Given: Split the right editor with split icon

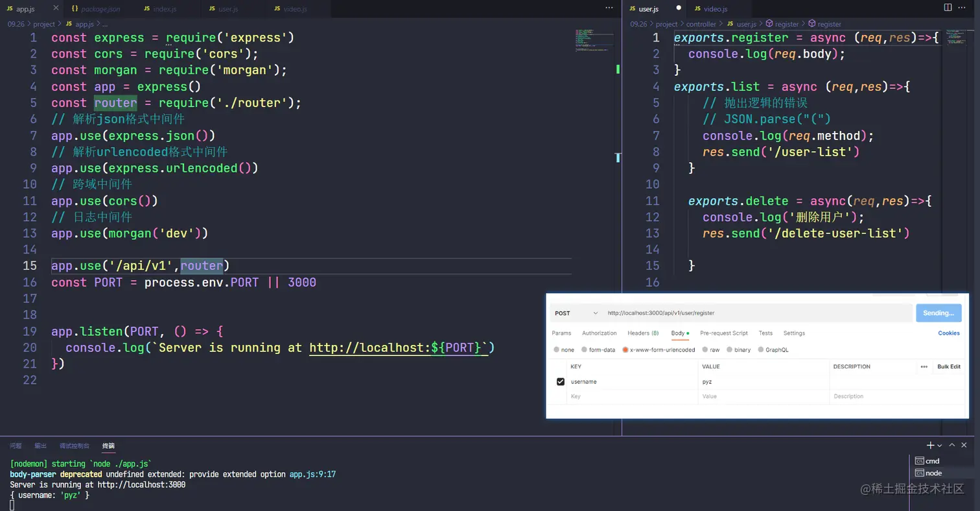Looking at the screenshot, I should (948, 8).
